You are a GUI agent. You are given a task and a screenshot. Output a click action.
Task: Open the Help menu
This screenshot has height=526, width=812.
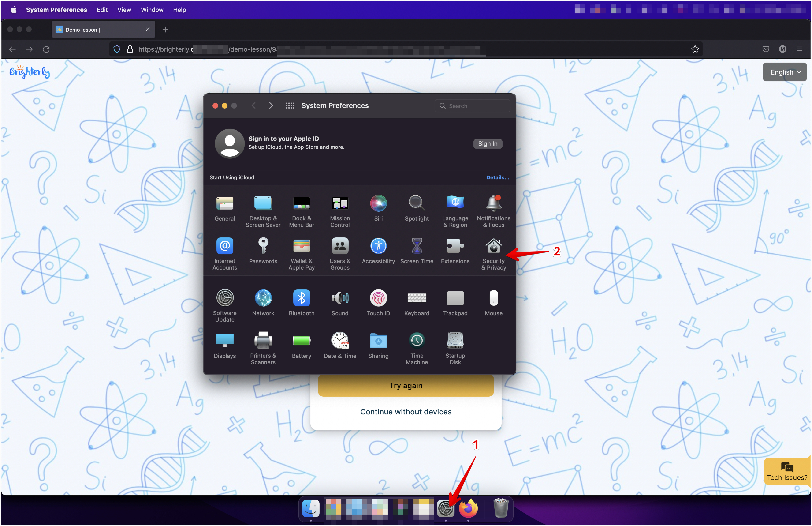tap(179, 10)
